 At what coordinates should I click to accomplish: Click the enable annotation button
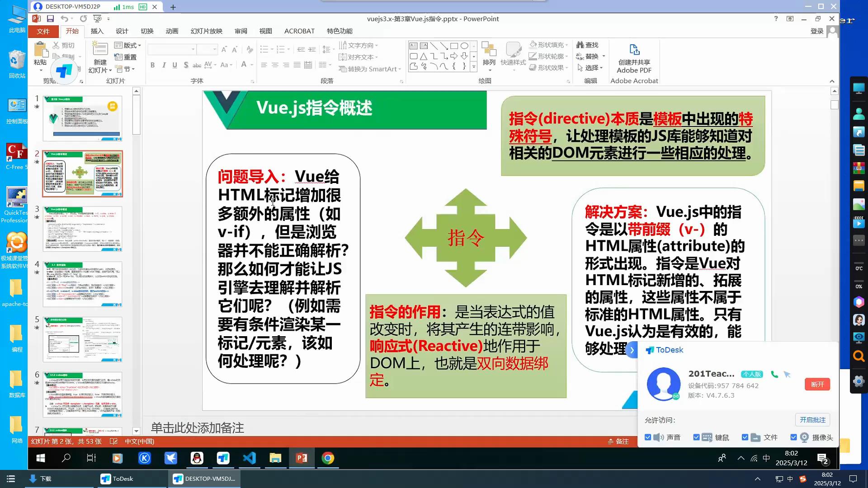click(x=812, y=420)
